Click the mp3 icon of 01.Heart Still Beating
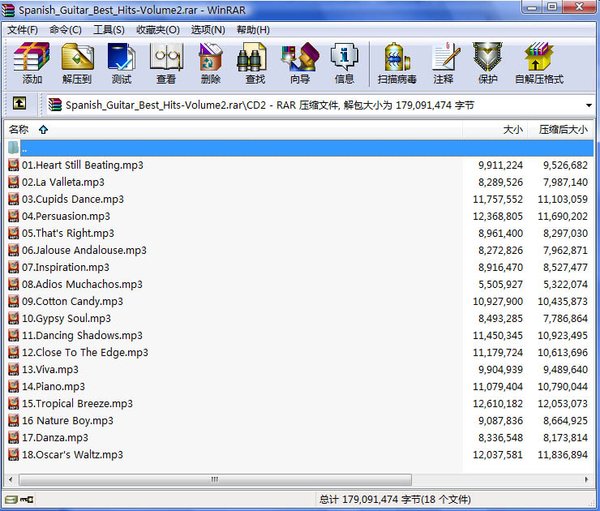 pos(13,165)
